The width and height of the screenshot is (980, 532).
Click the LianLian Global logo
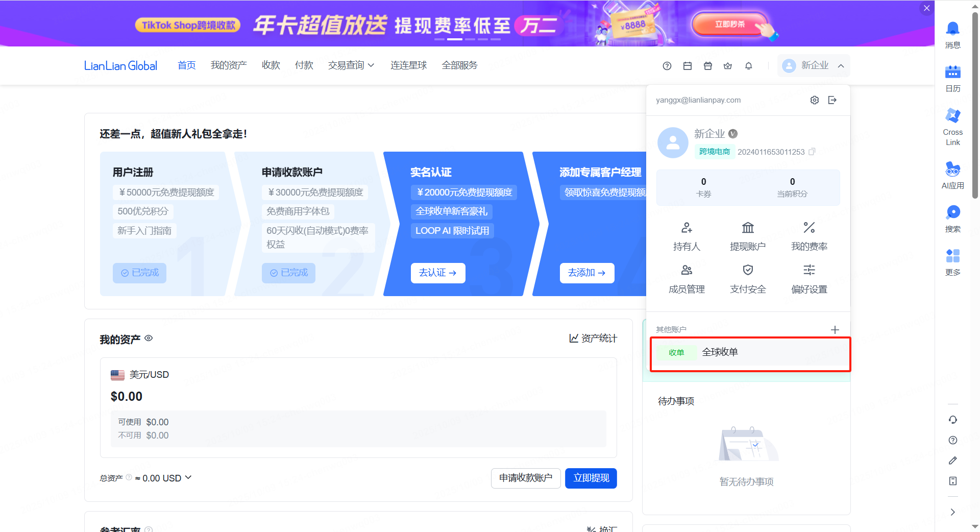(x=120, y=66)
